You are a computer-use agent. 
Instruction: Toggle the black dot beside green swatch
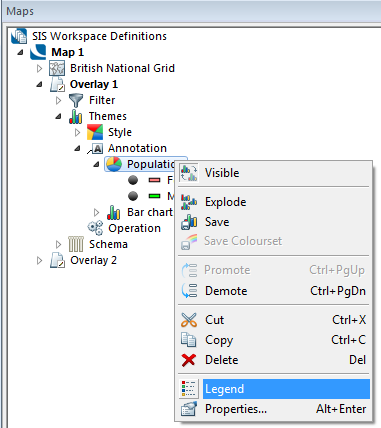[x=133, y=196]
